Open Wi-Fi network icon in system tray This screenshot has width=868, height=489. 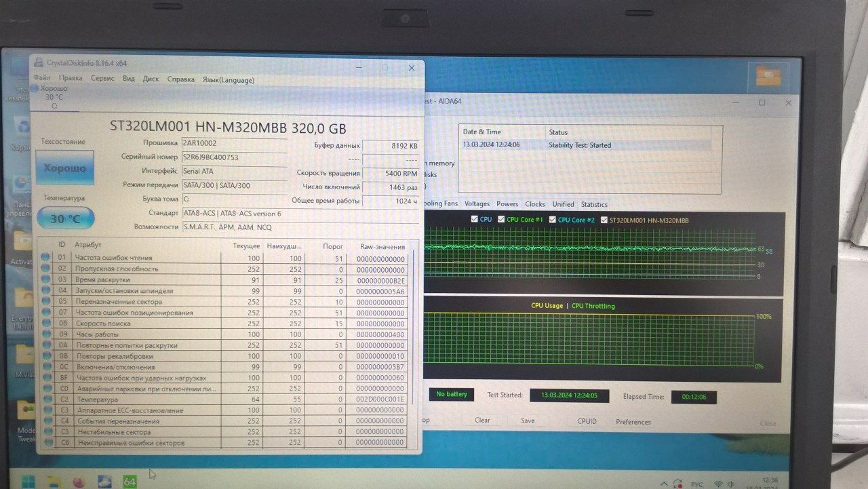coord(719,484)
